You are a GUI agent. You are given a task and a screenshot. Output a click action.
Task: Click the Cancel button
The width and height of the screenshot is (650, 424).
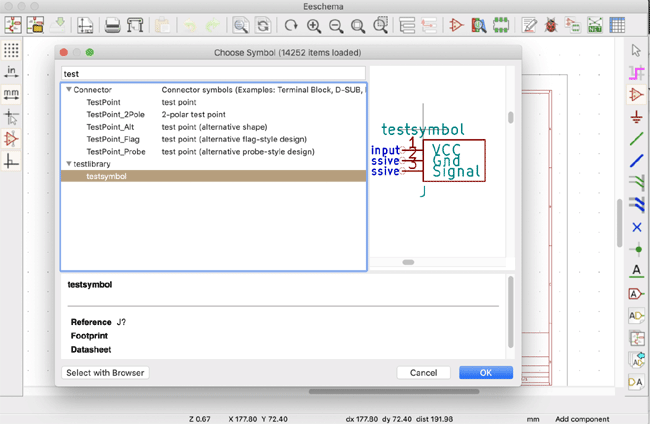point(423,373)
